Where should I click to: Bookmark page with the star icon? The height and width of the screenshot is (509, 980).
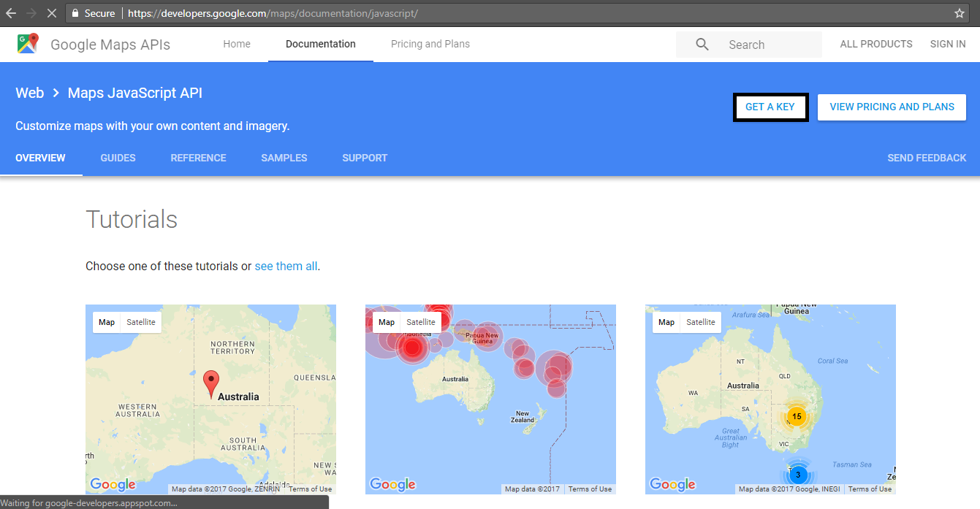pyautogui.click(x=960, y=13)
